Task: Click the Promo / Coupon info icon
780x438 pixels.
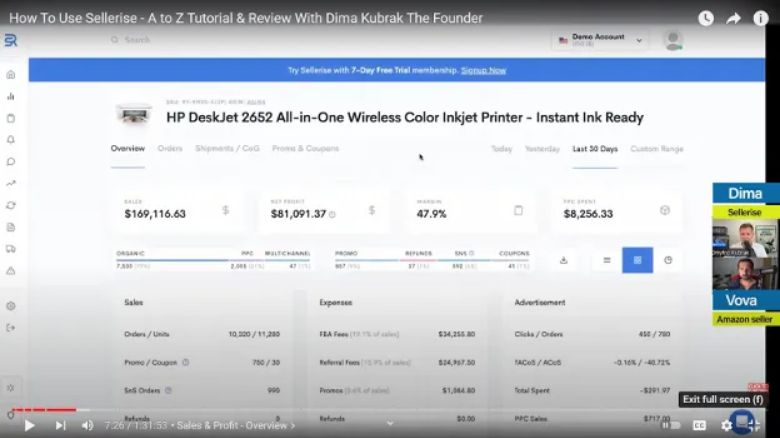Action: pyautogui.click(x=186, y=362)
